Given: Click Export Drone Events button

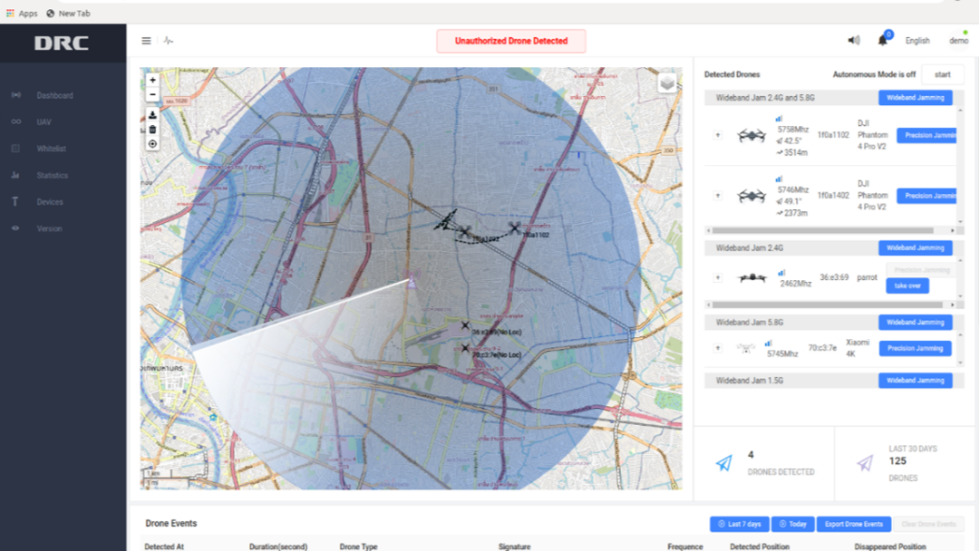Looking at the screenshot, I should pyautogui.click(x=853, y=524).
